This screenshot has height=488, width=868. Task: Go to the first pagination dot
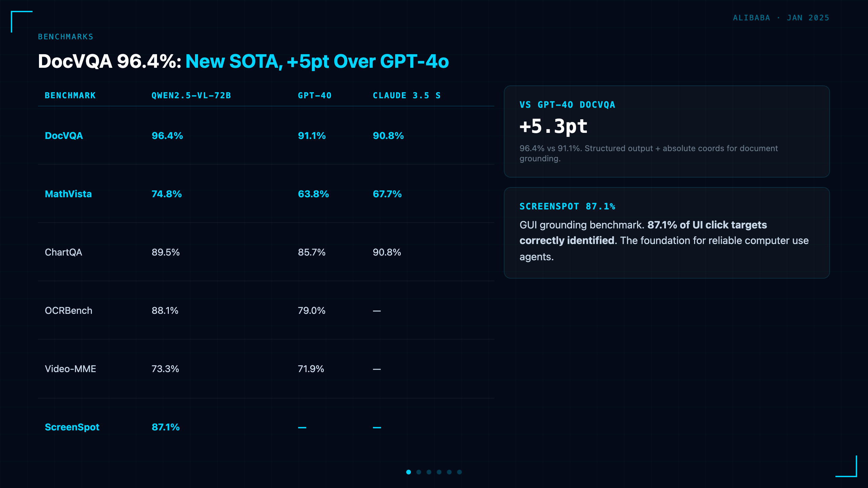[x=409, y=472]
